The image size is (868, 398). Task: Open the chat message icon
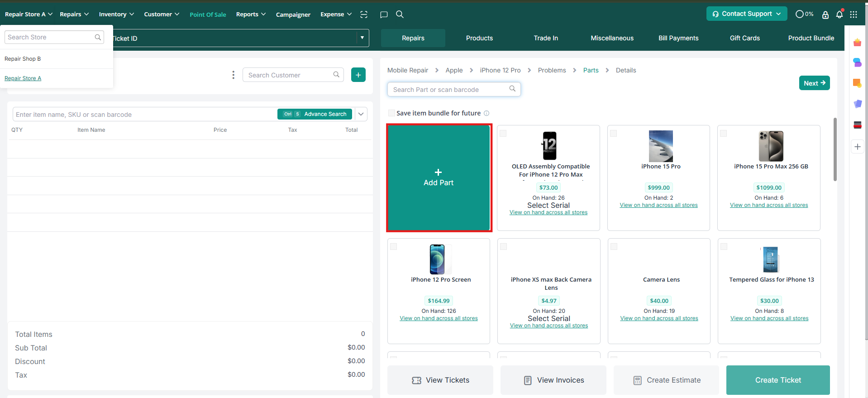[x=384, y=14]
